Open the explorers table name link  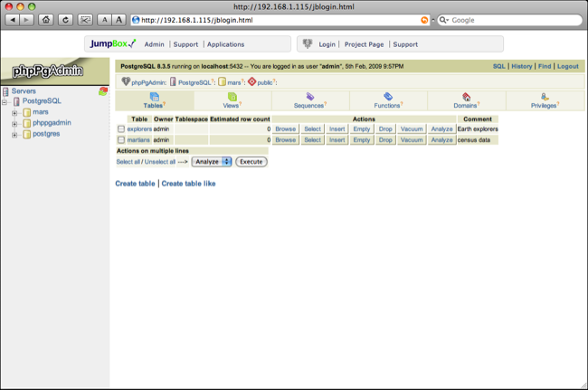[x=139, y=129]
